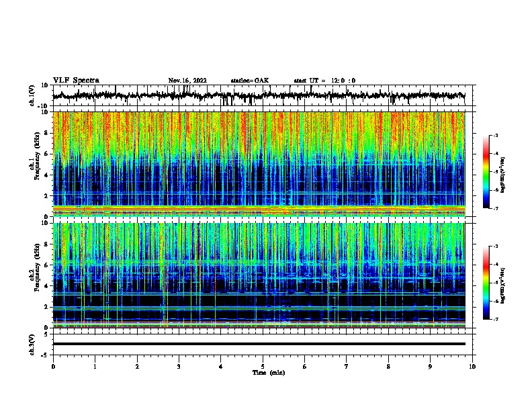Click the lower color bar's log(PSD) label
Screen dimensions: 532x411
pyautogui.click(x=502, y=285)
